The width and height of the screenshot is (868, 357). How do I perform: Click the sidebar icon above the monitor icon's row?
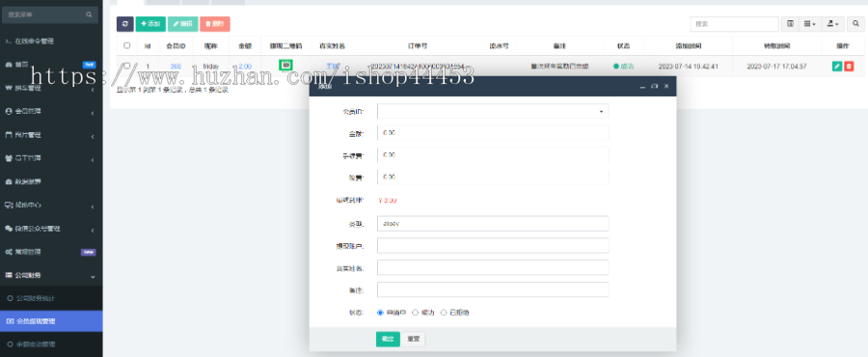point(9,181)
